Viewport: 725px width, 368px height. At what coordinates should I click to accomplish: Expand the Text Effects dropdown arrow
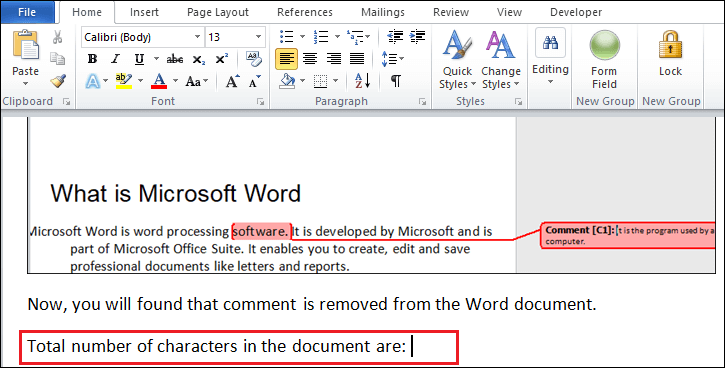pyautogui.click(x=105, y=81)
